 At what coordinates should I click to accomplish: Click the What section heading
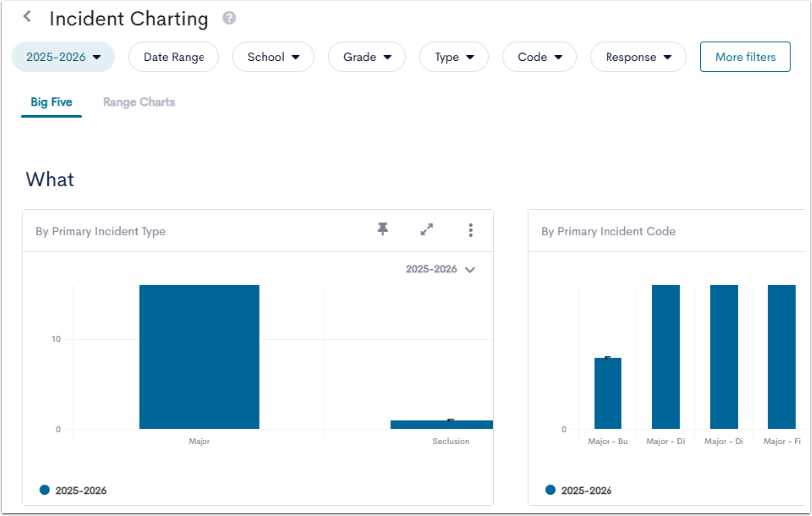click(x=50, y=180)
